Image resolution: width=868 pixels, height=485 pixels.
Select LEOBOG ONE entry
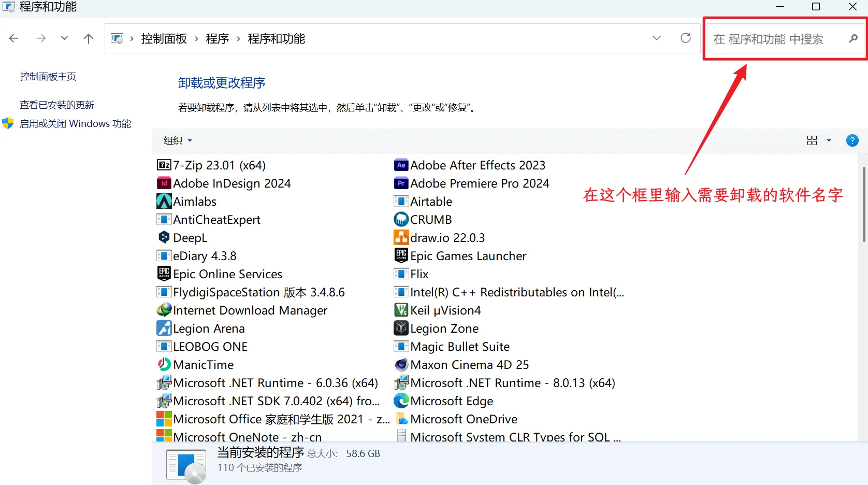210,347
